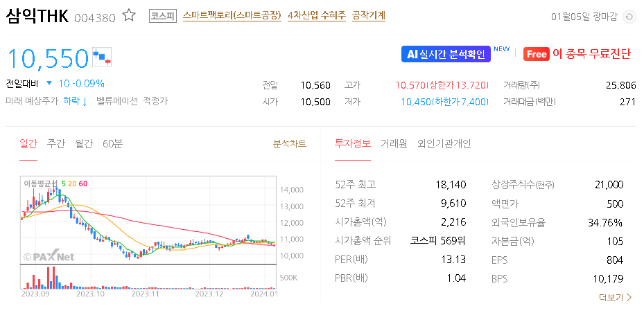Image resolution: width=644 pixels, height=315 pixels.
Task: Click 시가총액 value 2,216
Action: click(x=454, y=222)
